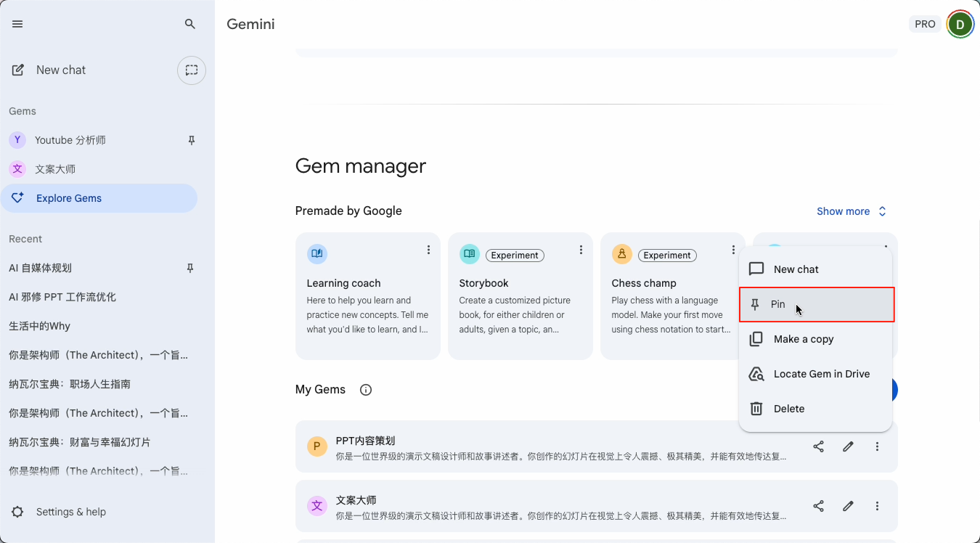
Task: Click the share icon on PPT内容策划 Gem
Action: click(819, 446)
